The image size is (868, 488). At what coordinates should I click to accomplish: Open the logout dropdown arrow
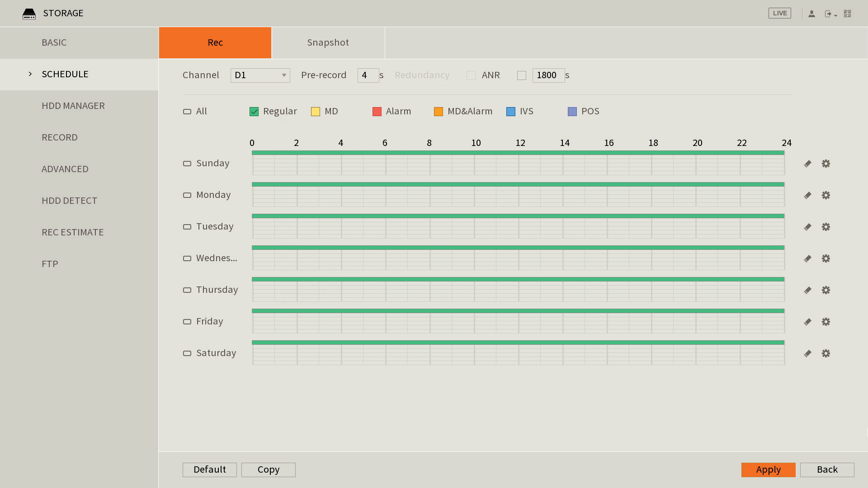coord(835,15)
